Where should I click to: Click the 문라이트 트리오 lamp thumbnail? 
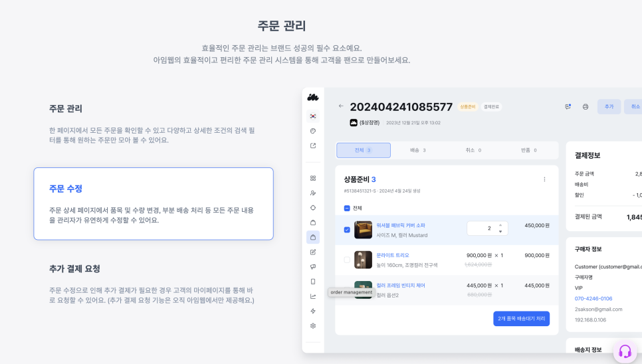(363, 260)
